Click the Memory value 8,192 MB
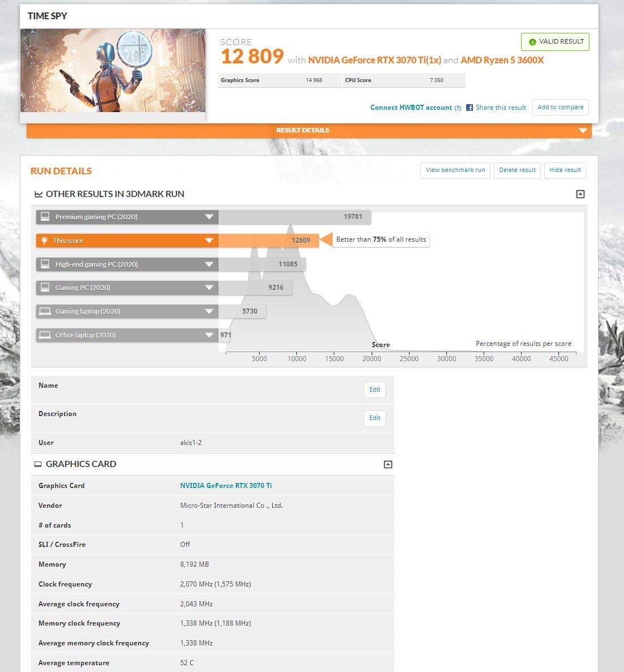The width and height of the screenshot is (624, 672). [195, 564]
